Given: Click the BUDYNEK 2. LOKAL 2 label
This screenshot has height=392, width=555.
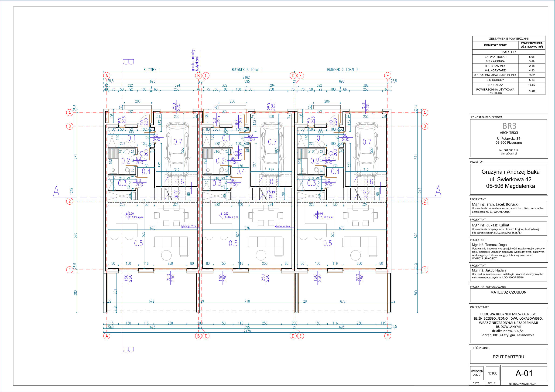Looking at the screenshot, I should tap(343, 70).
